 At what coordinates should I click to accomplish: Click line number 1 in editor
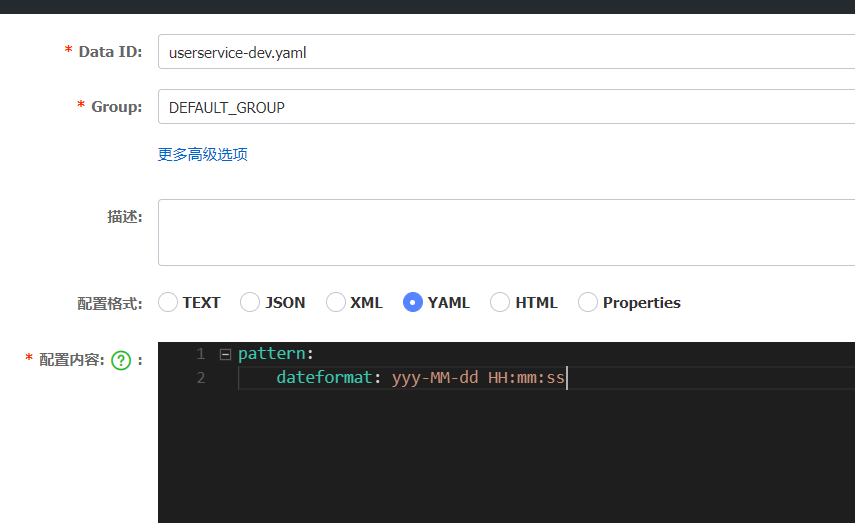coord(201,354)
